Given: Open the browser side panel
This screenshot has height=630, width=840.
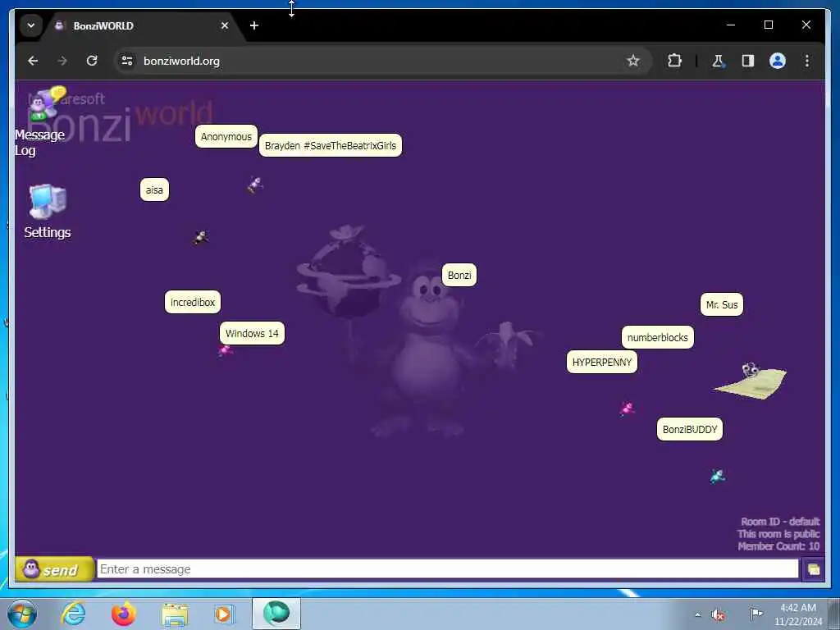Looking at the screenshot, I should click(x=748, y=61).
